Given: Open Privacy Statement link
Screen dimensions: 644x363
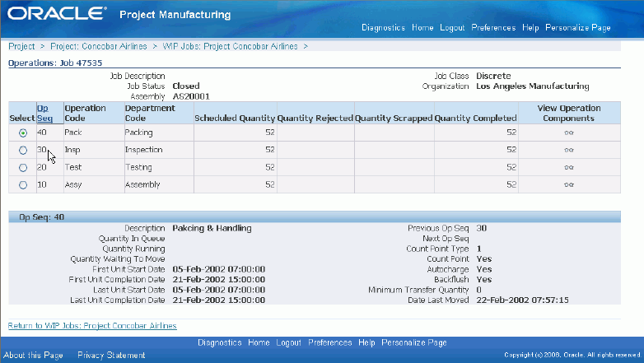Looking at the screenshot, I should click(x=111, y=356).
